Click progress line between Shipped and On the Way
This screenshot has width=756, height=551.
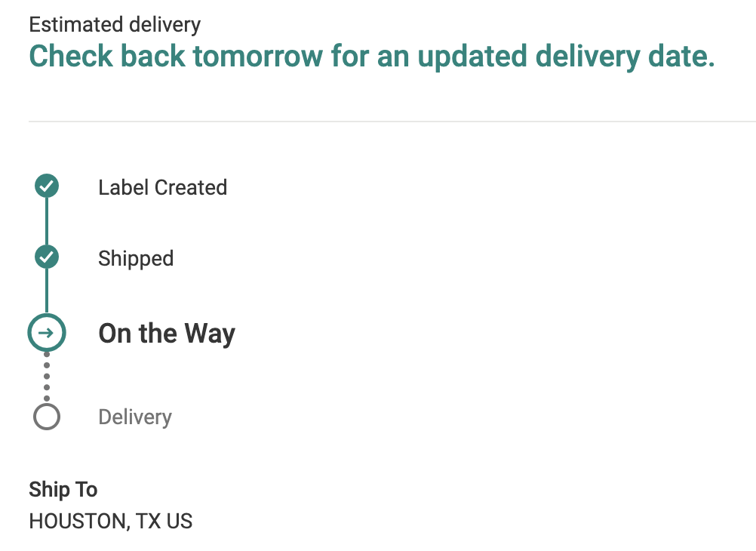point(47,291)
